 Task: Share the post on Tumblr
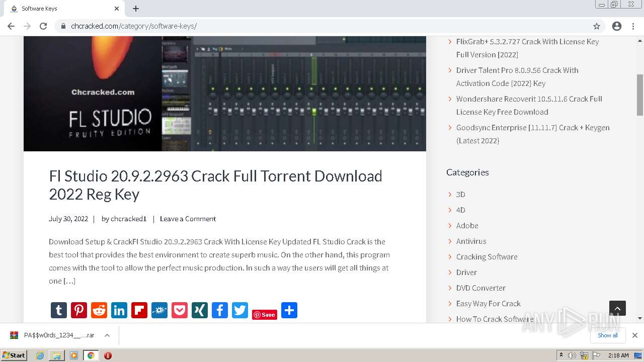click(x=59, y=310)
